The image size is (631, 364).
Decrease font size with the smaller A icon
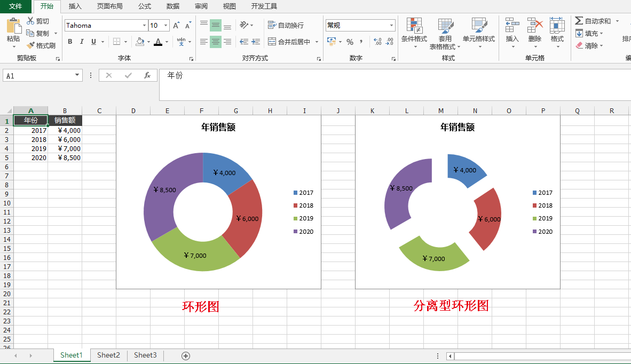(188, 25)
